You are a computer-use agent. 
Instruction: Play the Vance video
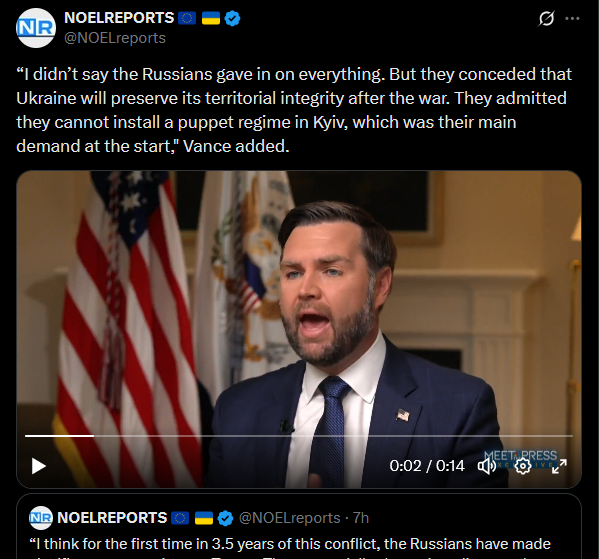[x=39, y=466]
